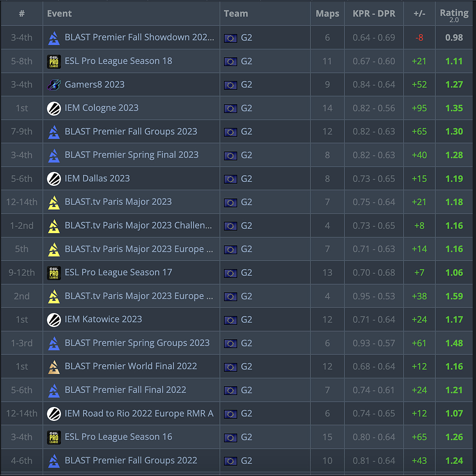
Task: Click the 0.95 - 0.53 KPR-DPR value
Action: point(374,296)
